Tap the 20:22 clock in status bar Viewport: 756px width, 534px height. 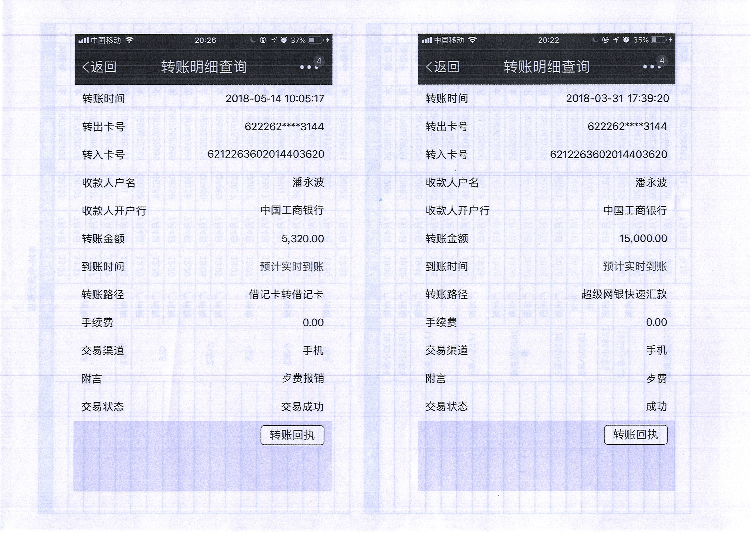pos(548,40)
